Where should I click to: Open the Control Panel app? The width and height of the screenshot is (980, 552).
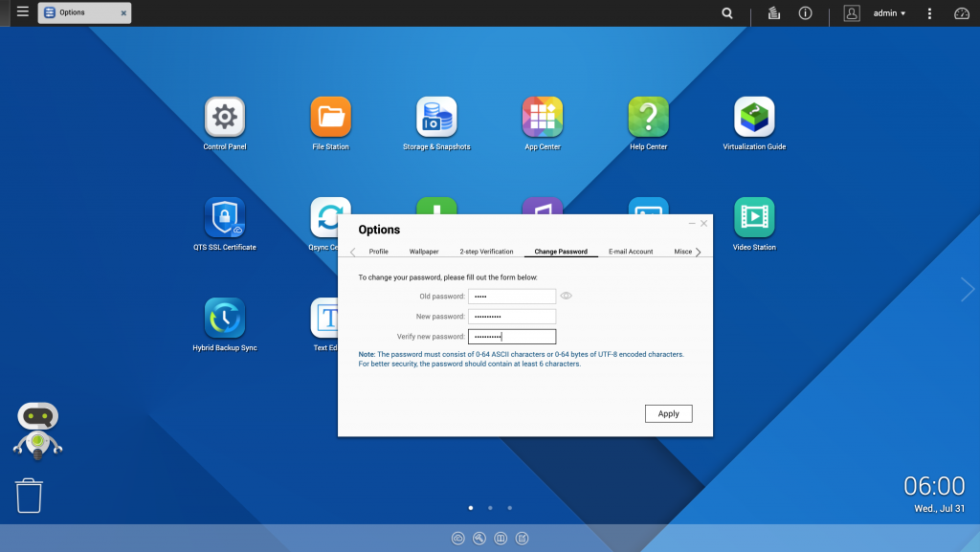[x=225, y=118]
